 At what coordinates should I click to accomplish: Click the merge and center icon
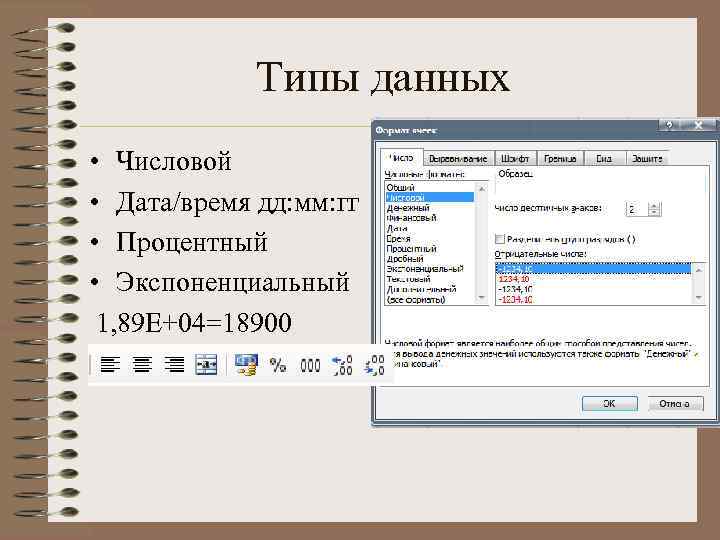point(206,365)
